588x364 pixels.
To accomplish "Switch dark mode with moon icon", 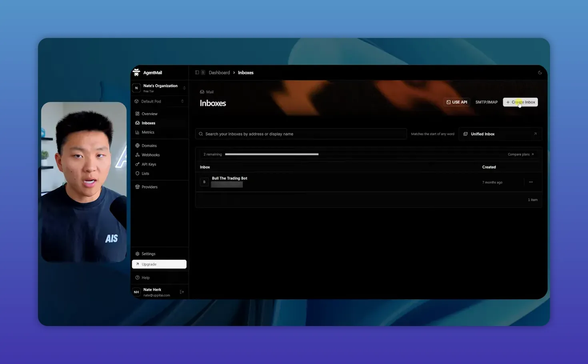I will [x=540, y=73].
